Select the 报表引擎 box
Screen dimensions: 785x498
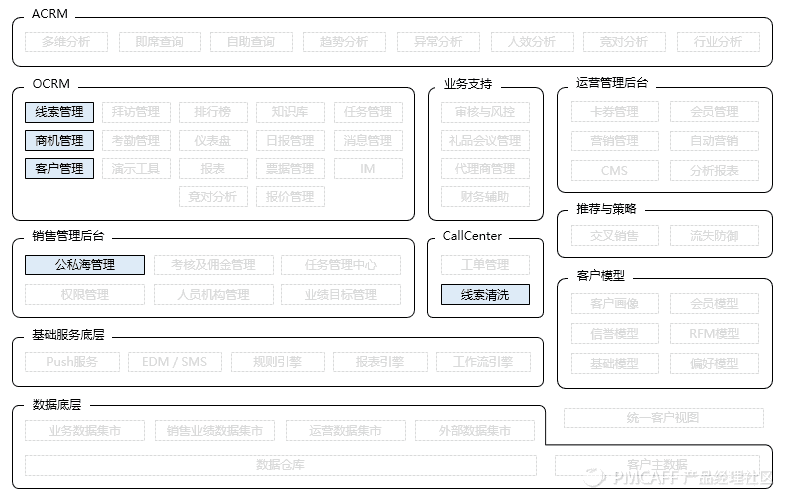coord(380,362)
